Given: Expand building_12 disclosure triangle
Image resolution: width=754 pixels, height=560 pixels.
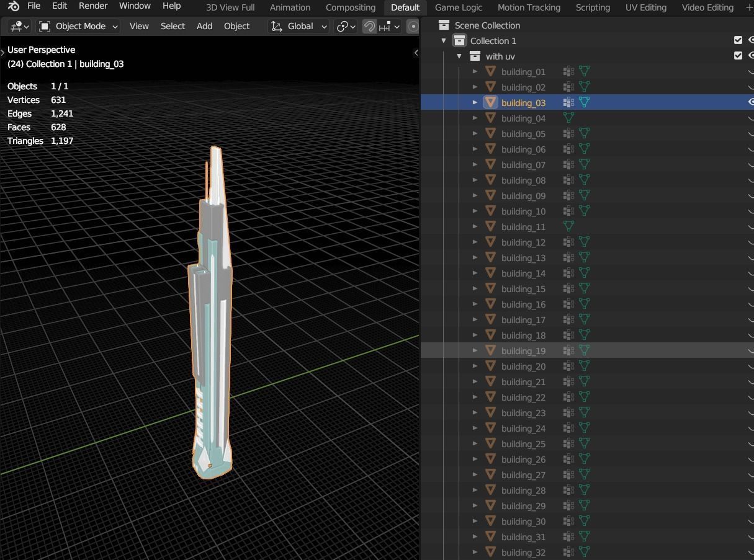Looking at the screenshot, I should (475, 242).
